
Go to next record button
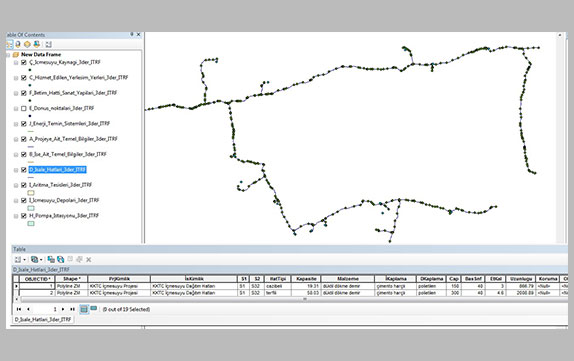(63, 309)
